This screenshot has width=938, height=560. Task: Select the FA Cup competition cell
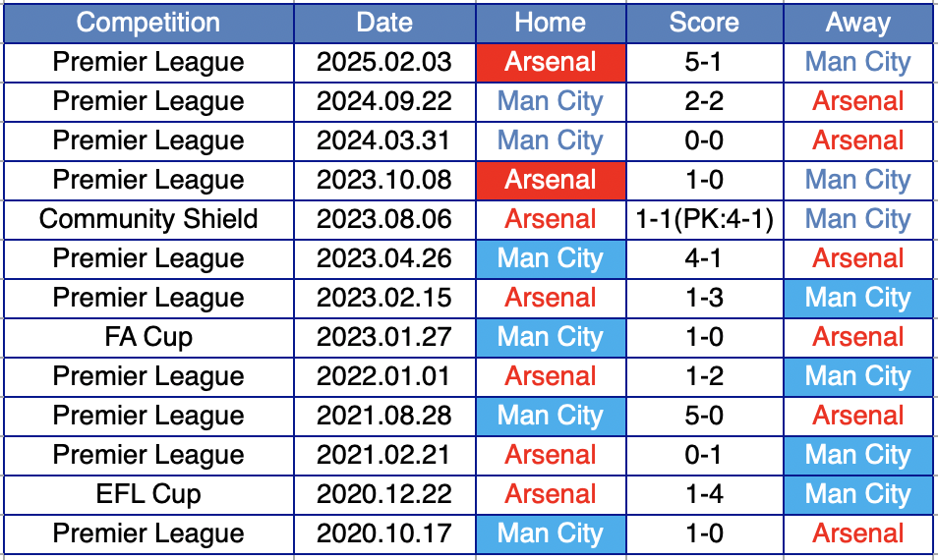[x=148, y=337]
